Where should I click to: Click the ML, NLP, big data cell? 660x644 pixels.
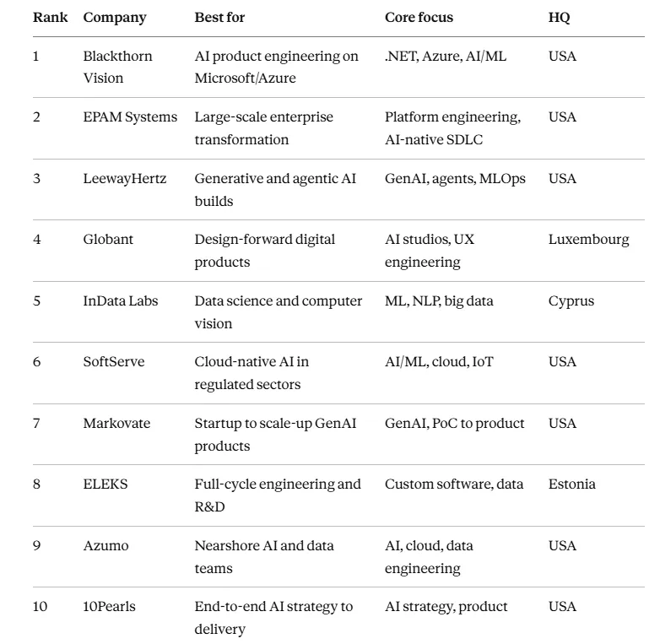[439, 301]
